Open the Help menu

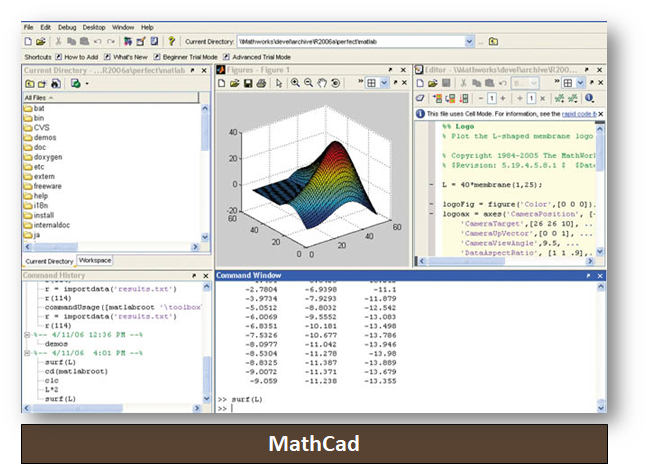coord(147,27)
